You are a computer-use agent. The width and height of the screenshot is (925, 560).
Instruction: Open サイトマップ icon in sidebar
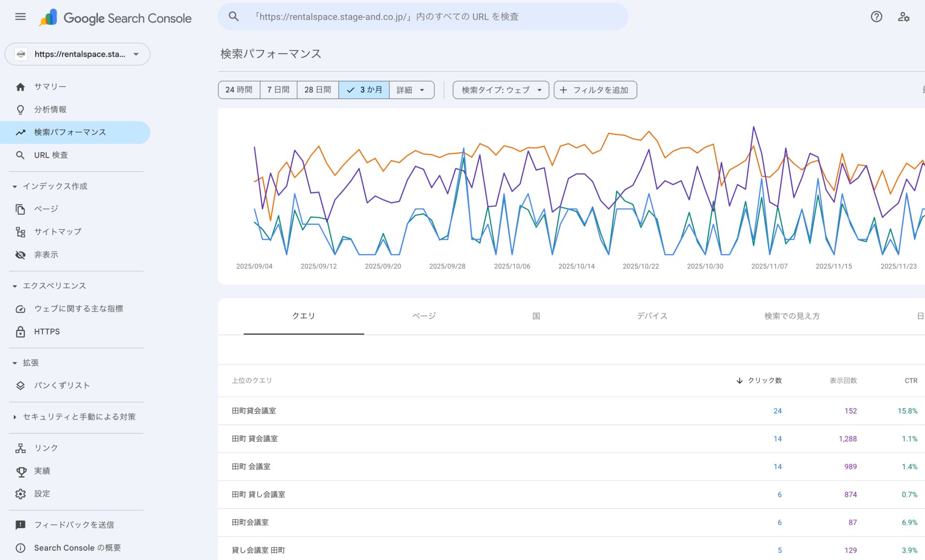pyautogui.click(x=20, y=232)
